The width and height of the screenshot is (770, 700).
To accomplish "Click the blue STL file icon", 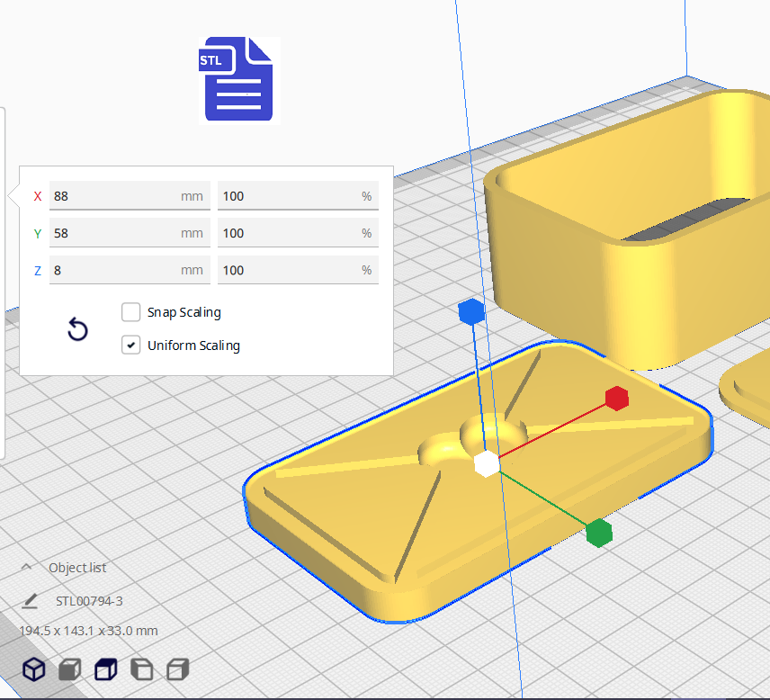I will (238, 79).
